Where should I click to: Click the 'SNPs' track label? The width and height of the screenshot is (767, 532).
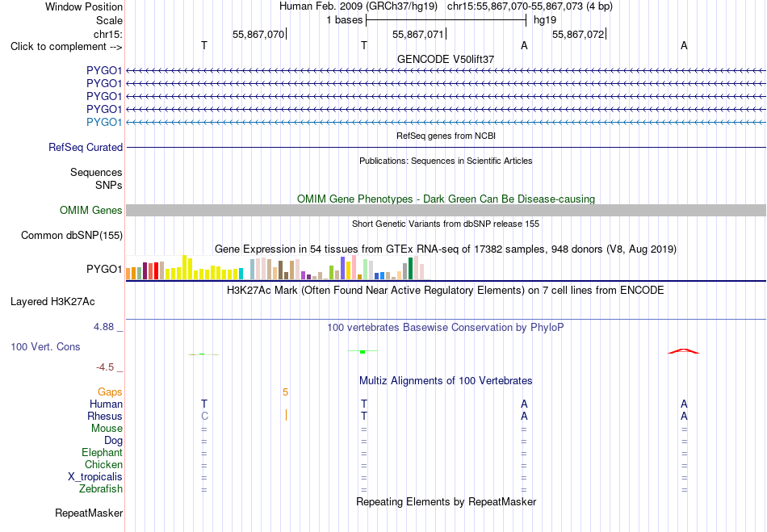click(x=109, y=185)
